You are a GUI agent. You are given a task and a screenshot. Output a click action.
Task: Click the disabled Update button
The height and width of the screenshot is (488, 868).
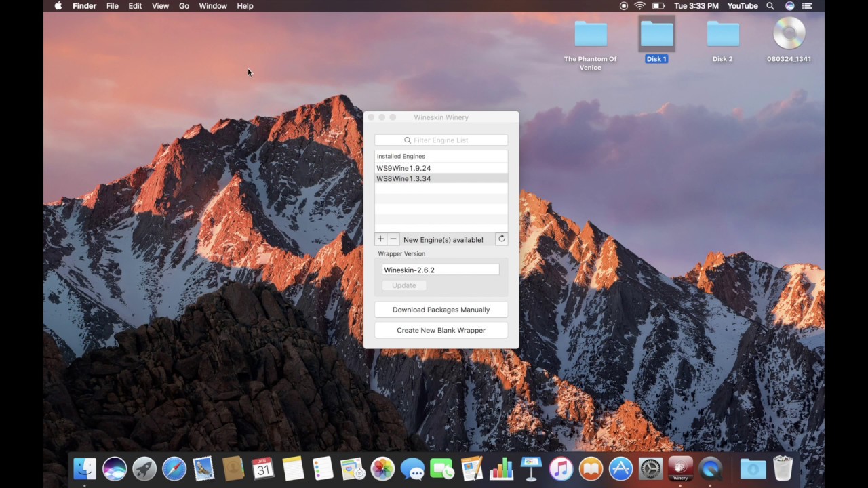404,285
